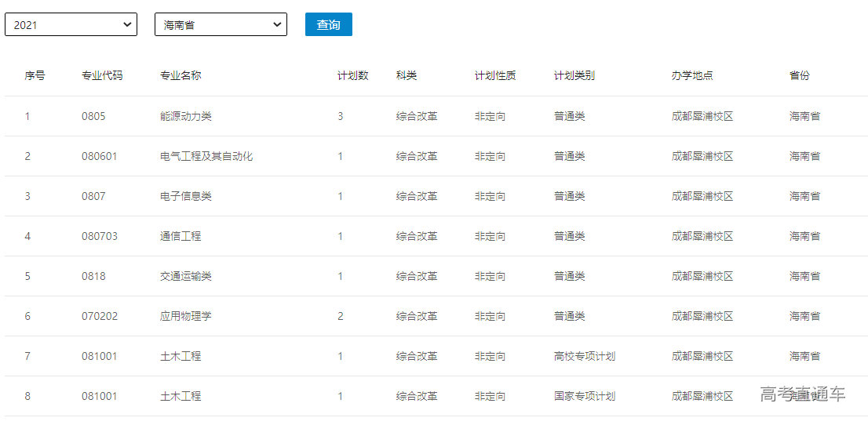868x425 pixels.
Task: Click the 国家专项计划 plan category cell
Action: coord(585,396)
